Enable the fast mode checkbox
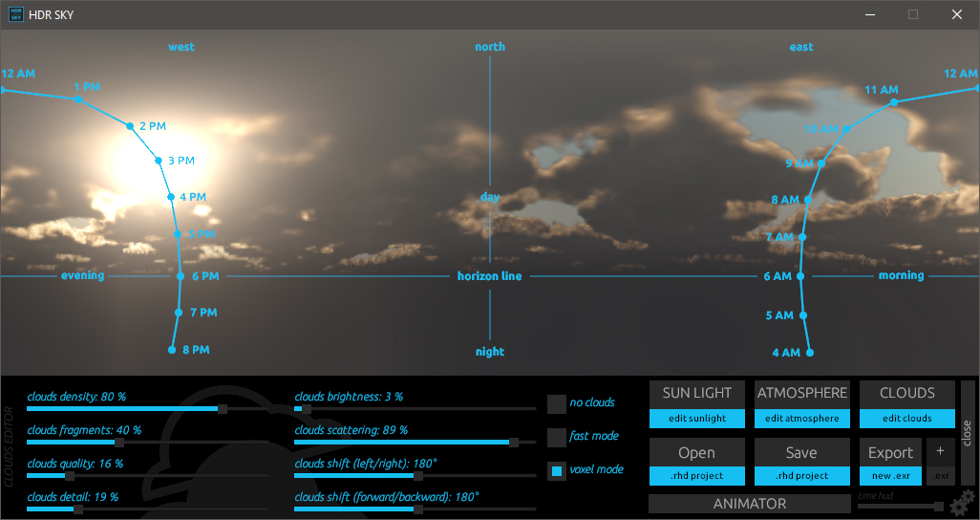 pyautogui.click(x=556, y=438)
